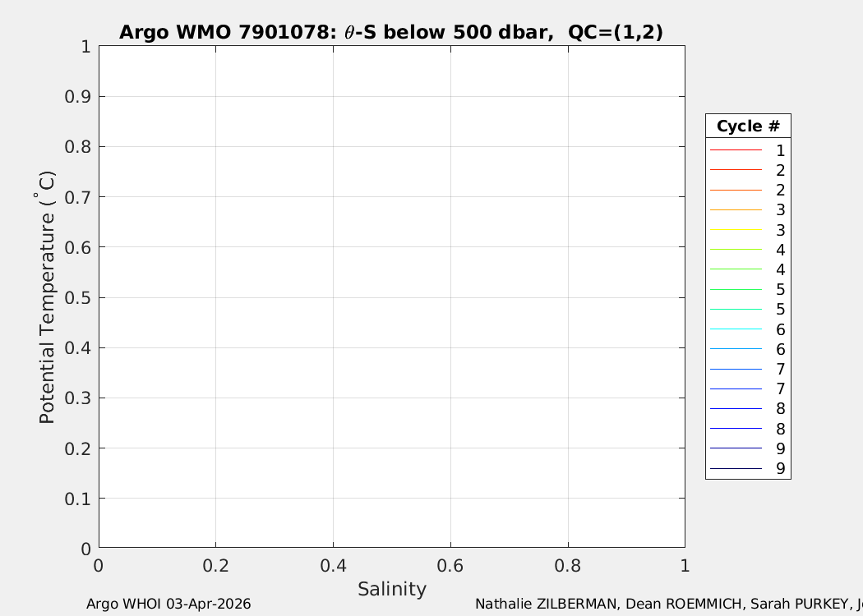Screen dimensions: 863x616
Task: Click the 0.6 tick on the x-axis
Action: pos(450,565)
